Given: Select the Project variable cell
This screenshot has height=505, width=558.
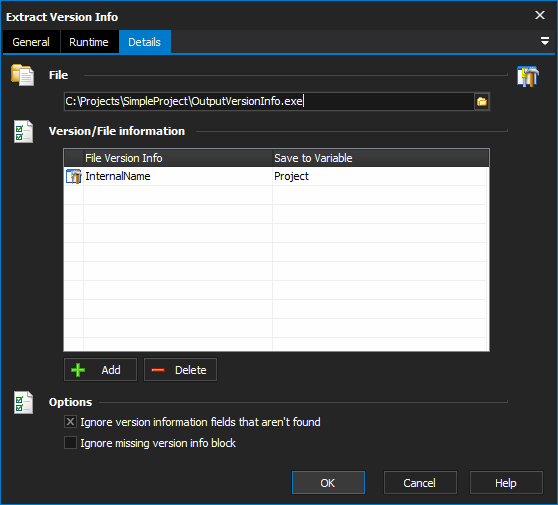Looking at the screenshot, I should tap(380, 177).
